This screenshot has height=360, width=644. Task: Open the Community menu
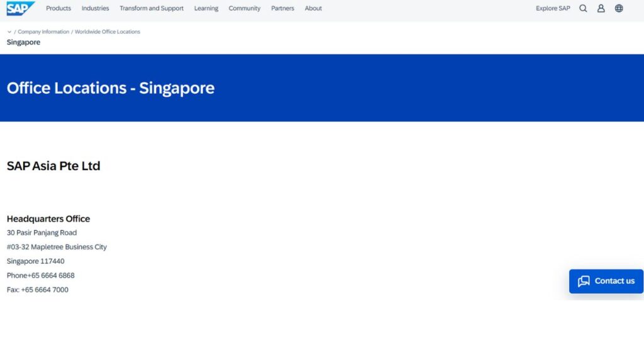point(245,8)
